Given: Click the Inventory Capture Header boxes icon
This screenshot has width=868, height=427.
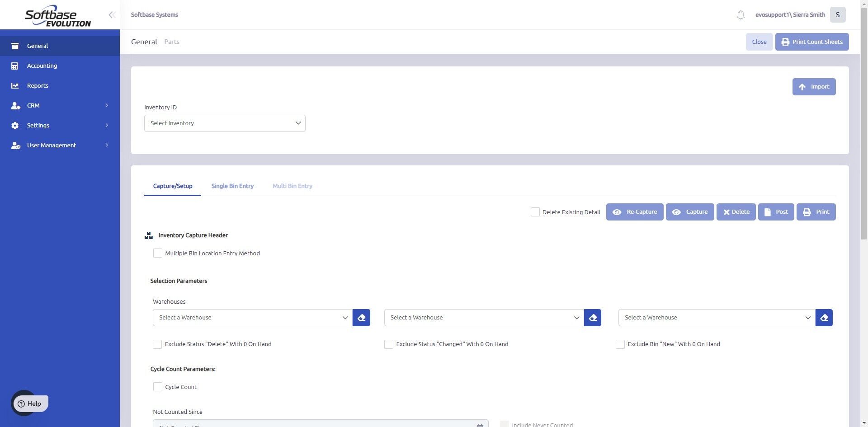Looking at the screenshot, I should [149, 235].
